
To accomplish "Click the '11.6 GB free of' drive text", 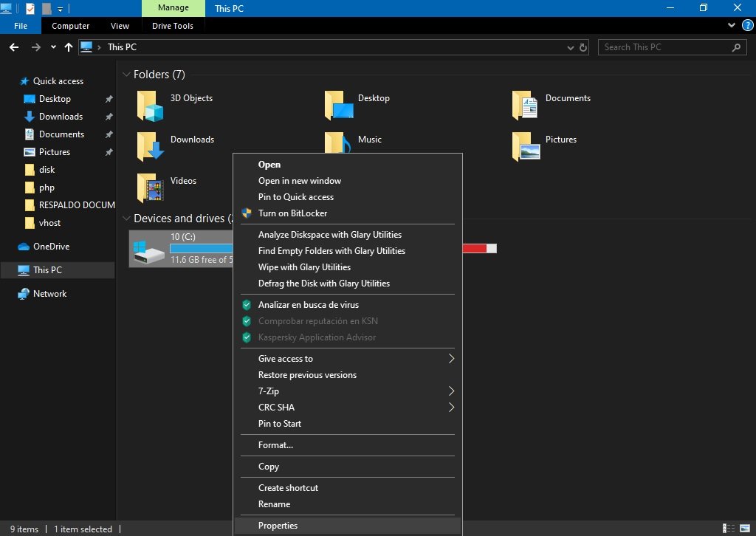I will coord(202,260).
